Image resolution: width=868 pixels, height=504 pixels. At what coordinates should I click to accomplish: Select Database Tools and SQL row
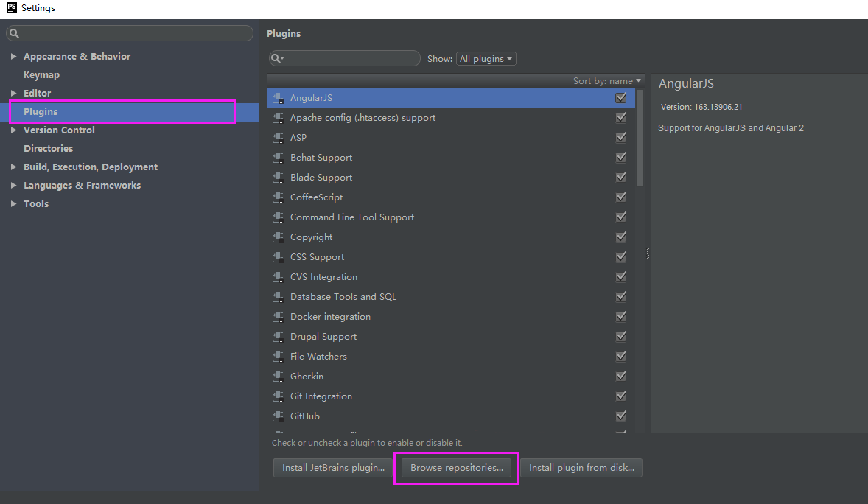click(451, 297)
